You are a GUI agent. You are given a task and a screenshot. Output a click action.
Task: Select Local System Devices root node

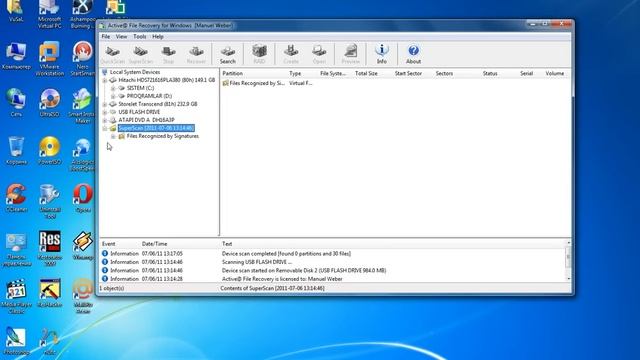click(x=135, y=72)
